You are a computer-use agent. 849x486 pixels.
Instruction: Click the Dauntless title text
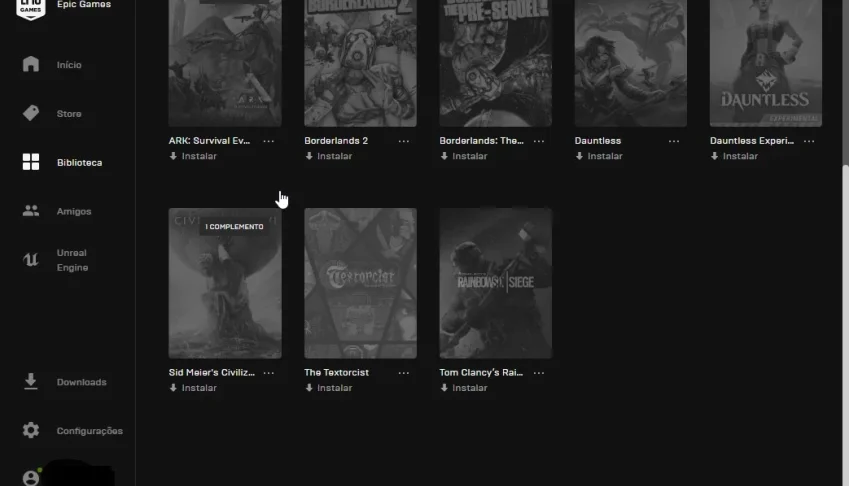point(598,141)
